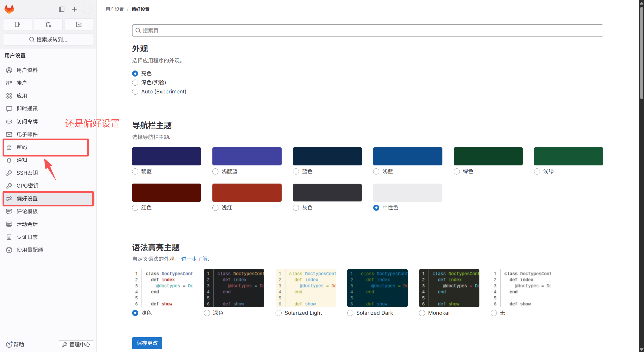
Task: Open 通知 settings in sidebar
Action: [22, 160]
